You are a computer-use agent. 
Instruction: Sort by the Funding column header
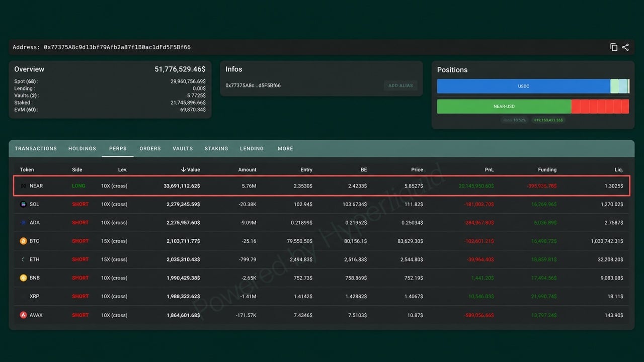[x=547, y=169]
